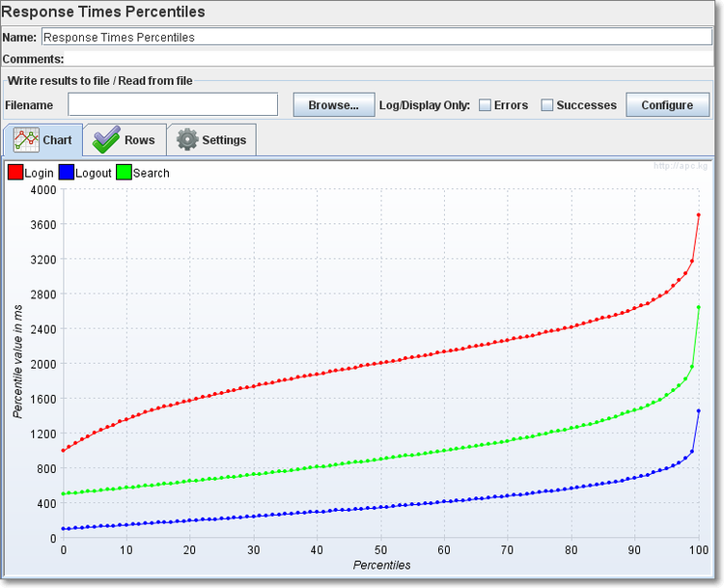Screen dimensions: 724x588
Task: Click the red Login legend swatch
Action: coord(15,173)
